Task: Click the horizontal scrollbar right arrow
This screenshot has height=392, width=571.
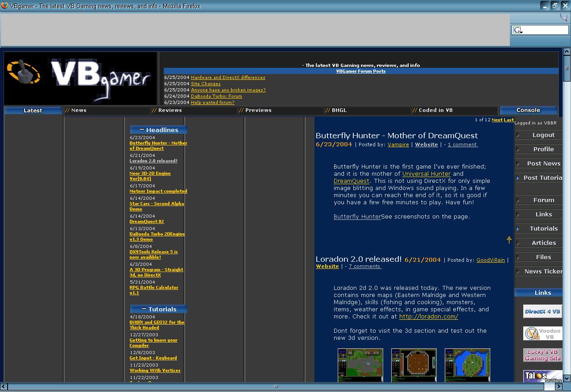Action: [559, 386]
